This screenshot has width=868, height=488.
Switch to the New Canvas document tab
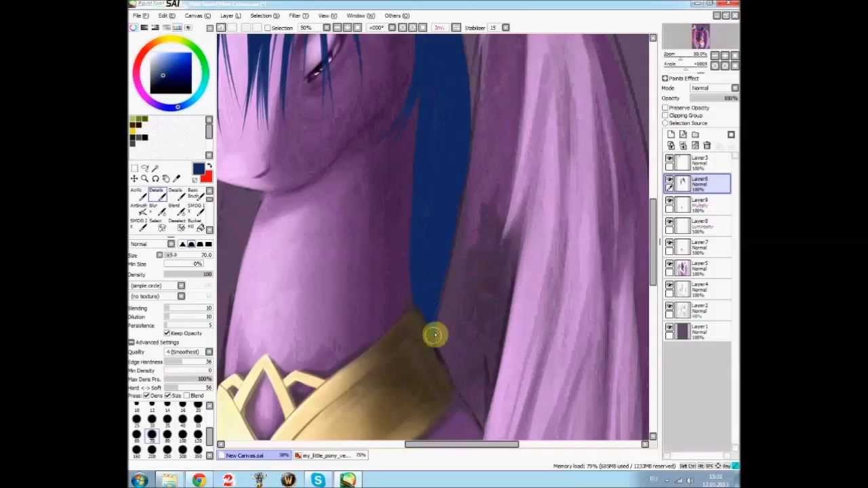254,455
